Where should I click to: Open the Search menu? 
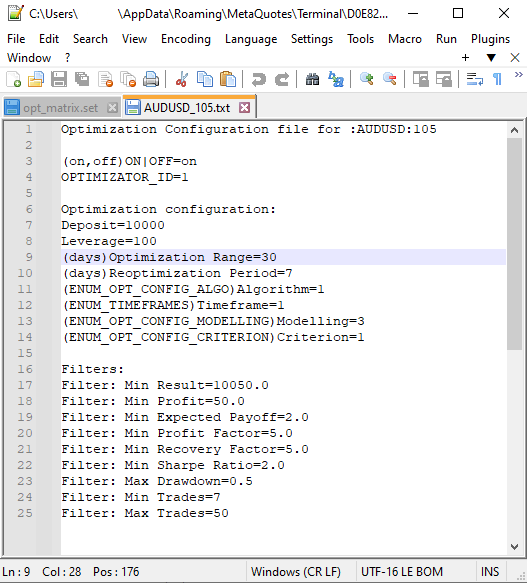(x=90, y=39)
